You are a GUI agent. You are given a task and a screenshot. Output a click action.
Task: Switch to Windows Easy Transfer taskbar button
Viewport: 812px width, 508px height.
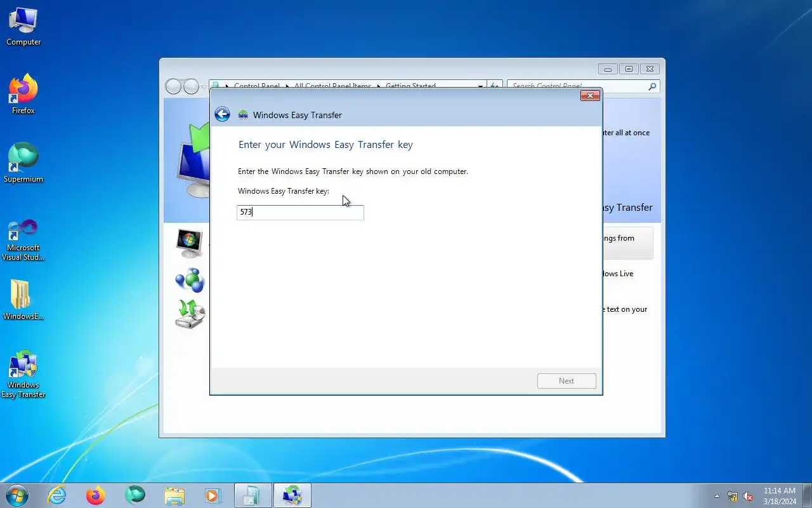(292, 495)
